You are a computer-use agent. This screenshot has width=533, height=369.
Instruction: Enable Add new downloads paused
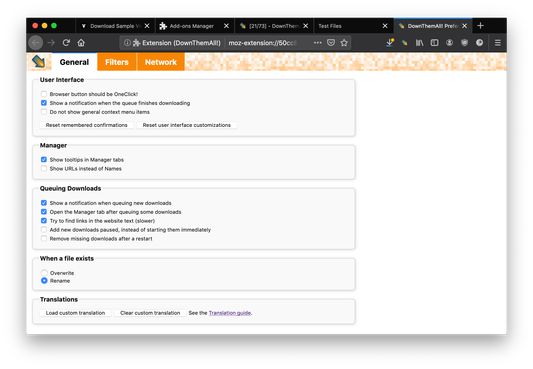point(44,230)
